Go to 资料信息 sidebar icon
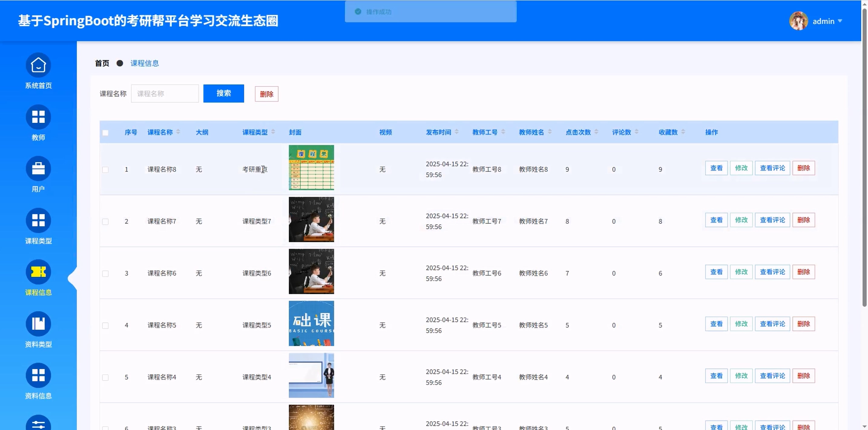Image resolution: width=868 pixels, height=430 pixels. pyautogui.click(x=38, y=375)
